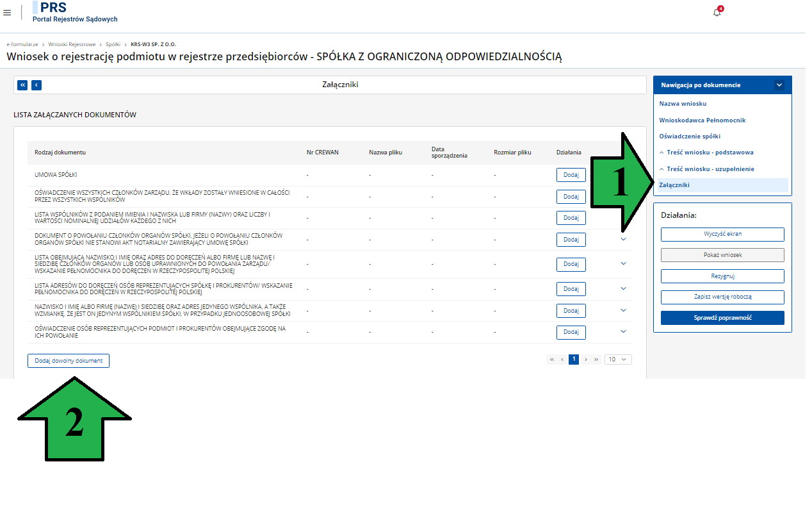Go to next page in table pagination

point(585,360)
